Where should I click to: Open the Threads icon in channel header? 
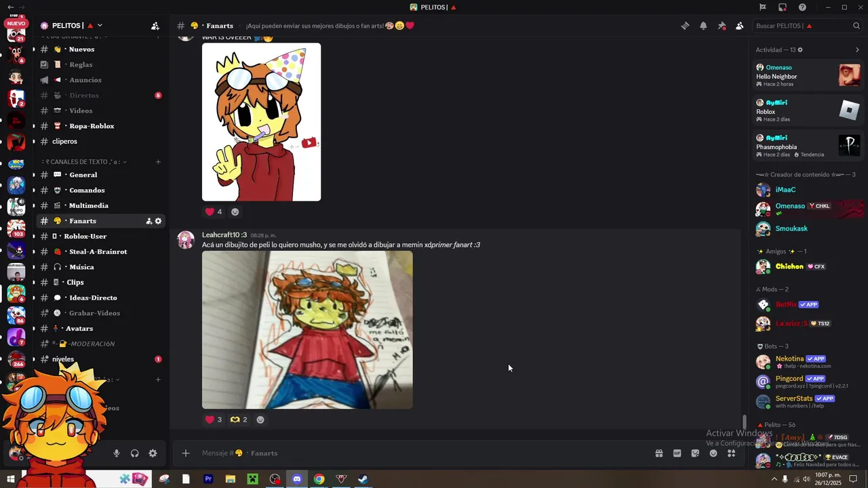[x=685, y=26]
